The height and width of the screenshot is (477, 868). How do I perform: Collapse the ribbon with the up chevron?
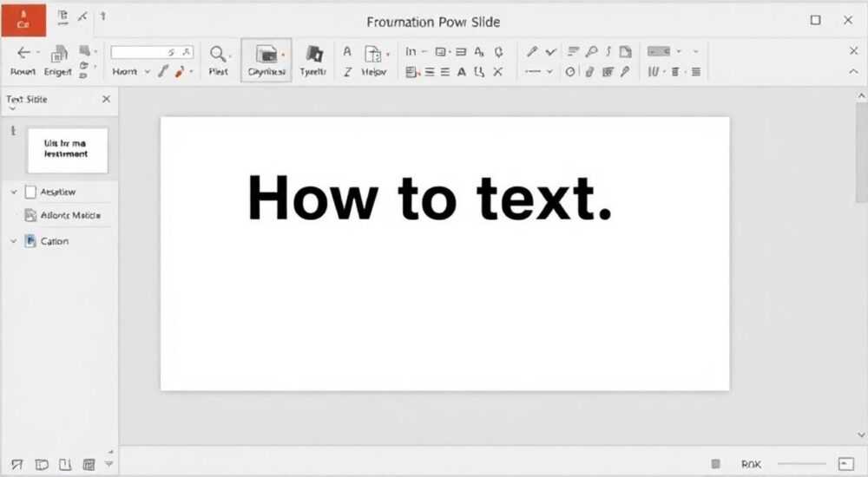(853, 71)
